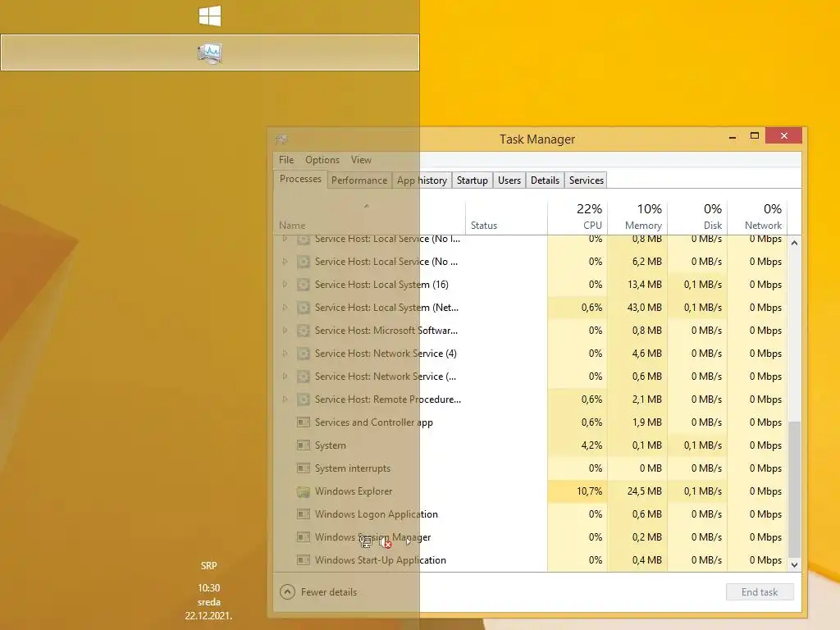
Task: Click the Microsoft Softwar... service host icon
Action: [304, 331]
